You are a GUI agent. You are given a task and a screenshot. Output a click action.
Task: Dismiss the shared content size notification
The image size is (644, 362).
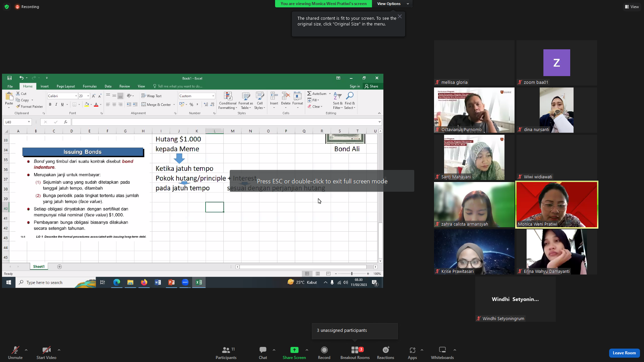click(400, 16)
